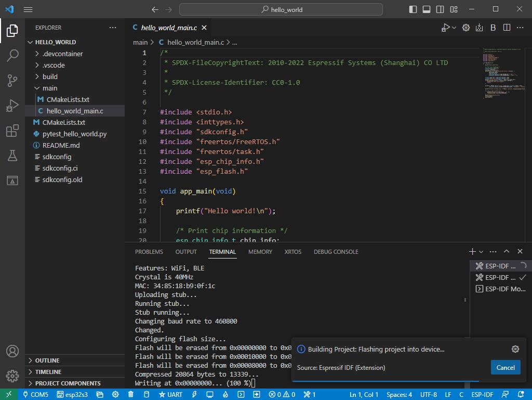Open Run and Debug view
This screenshot has width=532, height=400.
click(12, 106)
